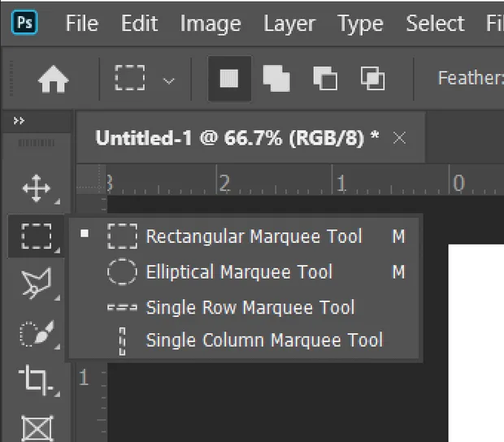The image size is (504, 442).
Task: Select the marquee tool in the toolbar
Action: pos(37,236)
